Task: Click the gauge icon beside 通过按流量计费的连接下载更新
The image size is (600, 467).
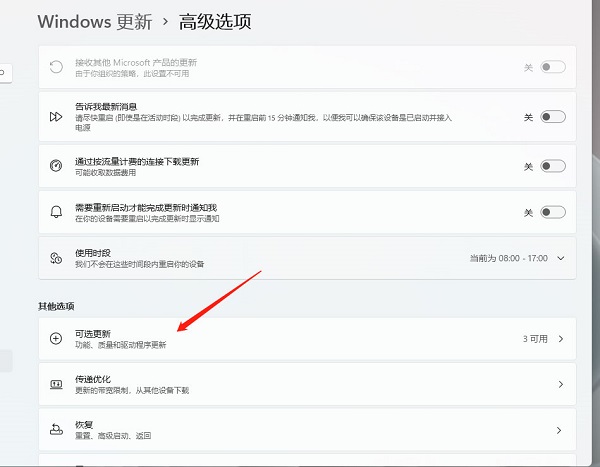Action: pos(56,165)
